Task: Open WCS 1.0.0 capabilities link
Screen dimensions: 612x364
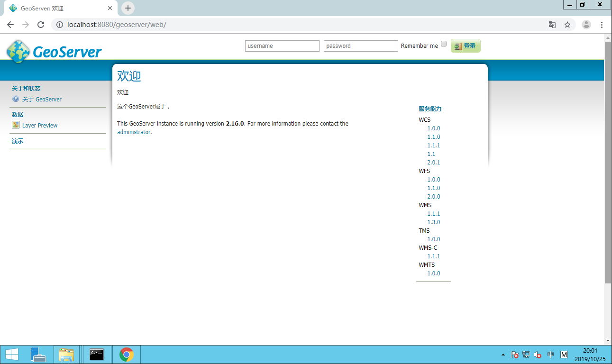Action: [434, 128]
